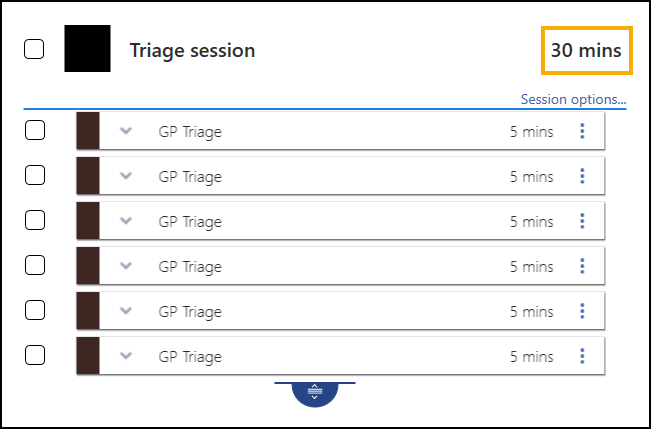Tick the Triage session header checkbox

pos(34,49)
